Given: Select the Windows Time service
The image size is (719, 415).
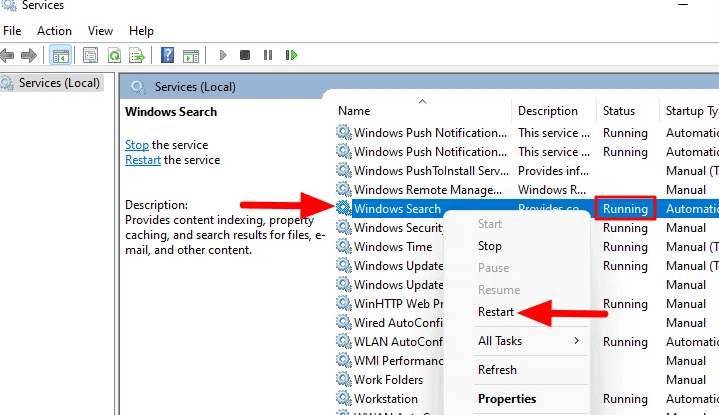Looking at the screenshot, I should 393,247.
